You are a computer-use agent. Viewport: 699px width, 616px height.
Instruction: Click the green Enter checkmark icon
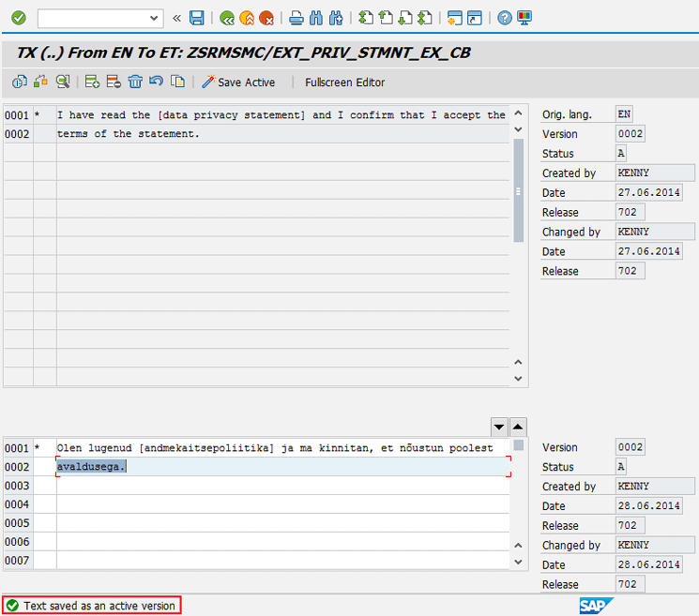[x=18, y=18]
